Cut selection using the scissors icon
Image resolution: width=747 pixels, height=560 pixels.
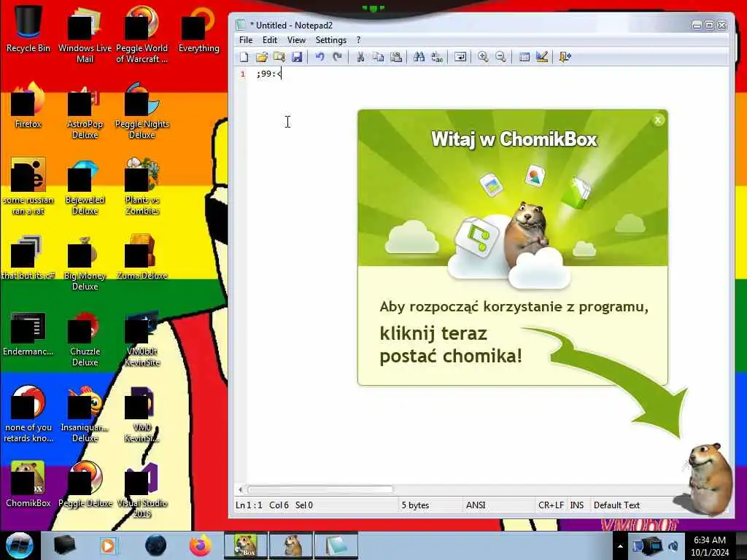[360, 57]
